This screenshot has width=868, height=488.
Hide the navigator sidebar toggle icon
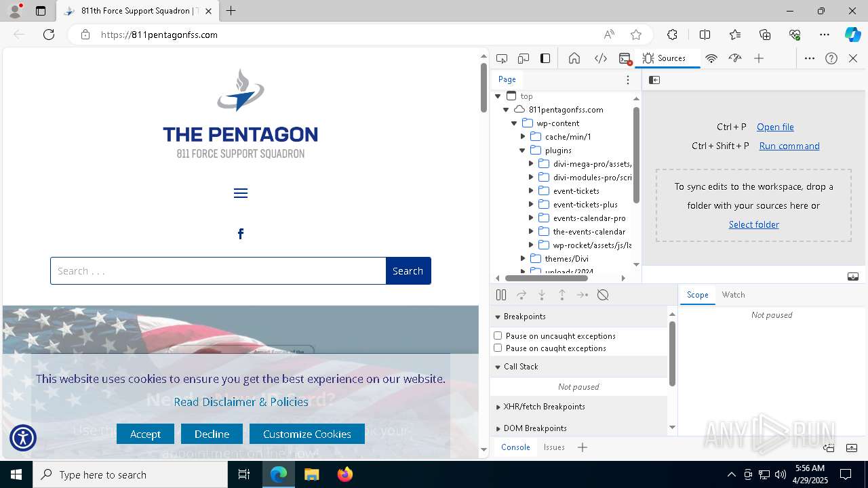(x=654, y=80)
